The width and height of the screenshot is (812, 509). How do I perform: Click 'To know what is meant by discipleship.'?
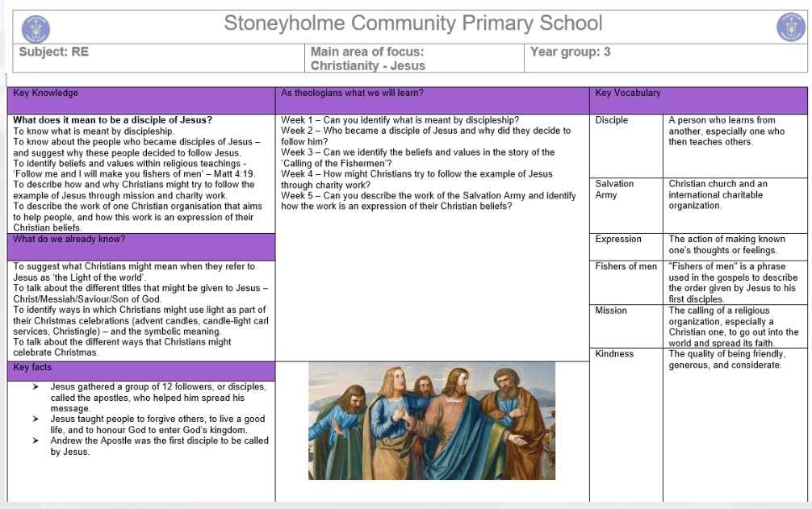tap(94, 131)
